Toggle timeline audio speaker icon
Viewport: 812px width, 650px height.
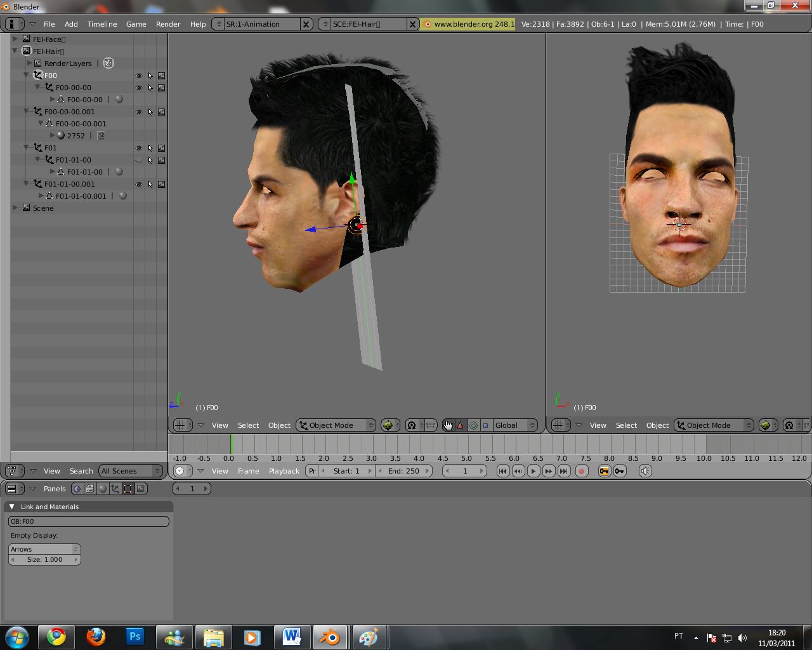pos(645,471)
